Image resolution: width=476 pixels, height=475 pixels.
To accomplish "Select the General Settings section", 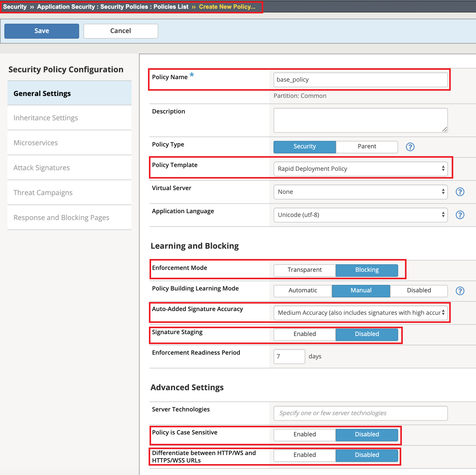I will tap(69, 93).
